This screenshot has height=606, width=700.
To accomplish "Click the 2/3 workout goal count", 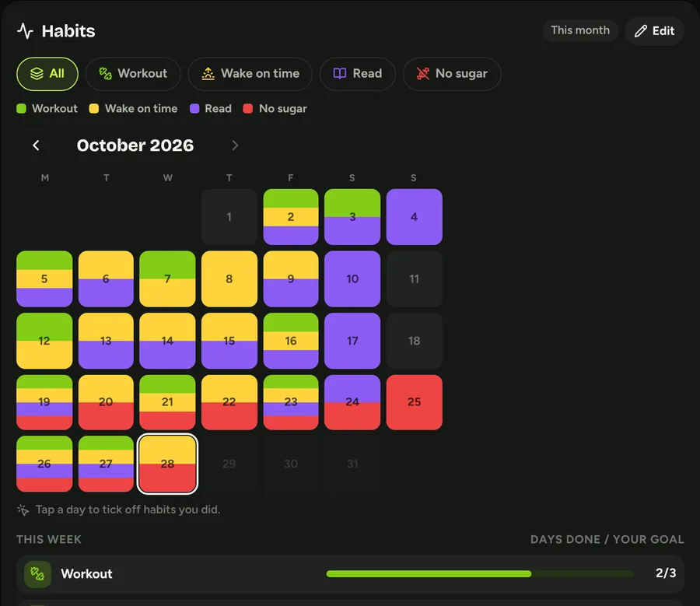I will (x=666, y=573).
